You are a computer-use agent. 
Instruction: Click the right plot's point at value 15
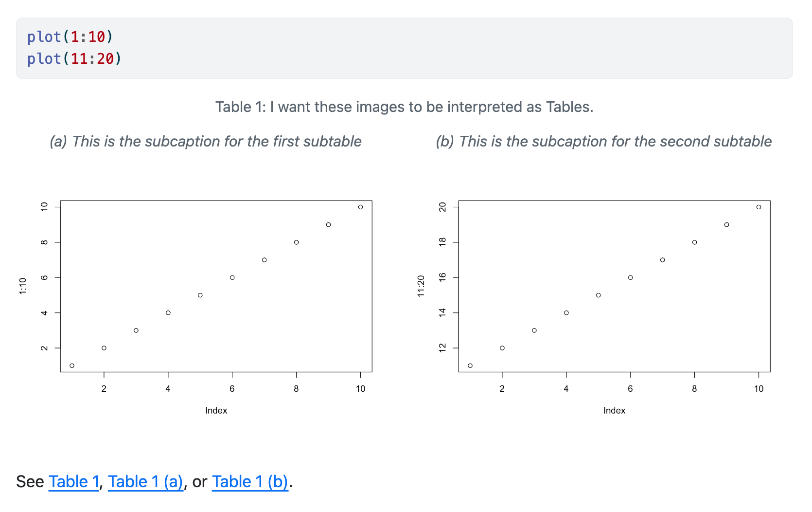coord(599,295)
